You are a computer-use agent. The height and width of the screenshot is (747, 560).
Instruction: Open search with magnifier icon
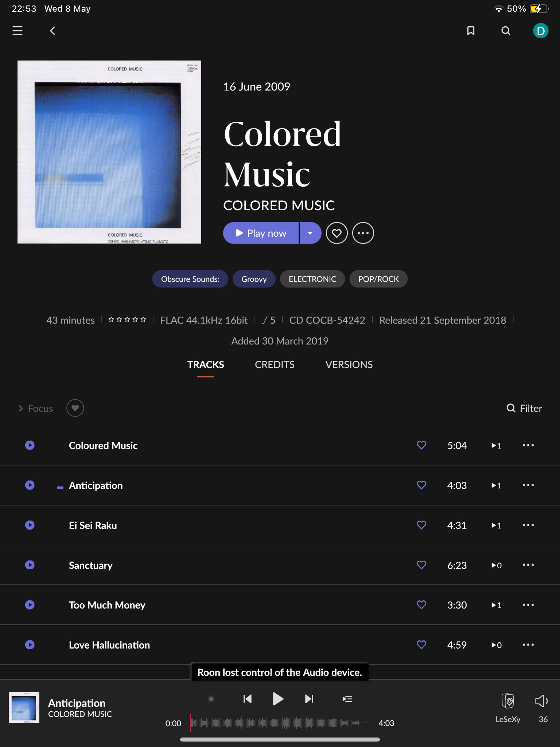click(506, 31)
